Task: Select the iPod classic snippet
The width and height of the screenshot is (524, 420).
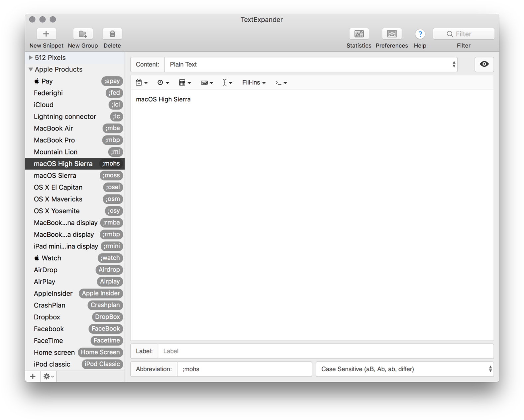Action: [x=75, y=364]
